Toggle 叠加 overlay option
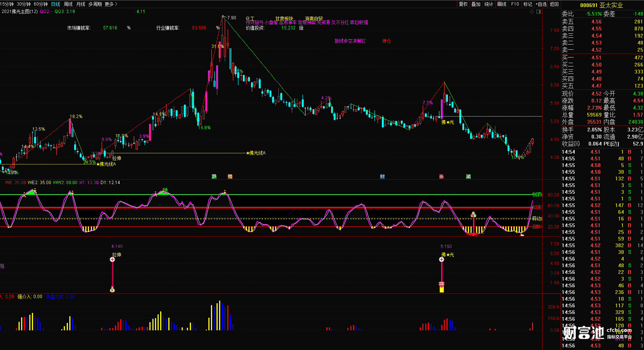This screenshot has width=644, height=350. 476,4
